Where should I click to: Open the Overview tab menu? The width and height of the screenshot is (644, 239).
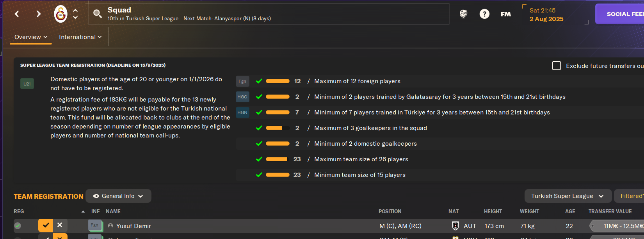pos(31,37)
